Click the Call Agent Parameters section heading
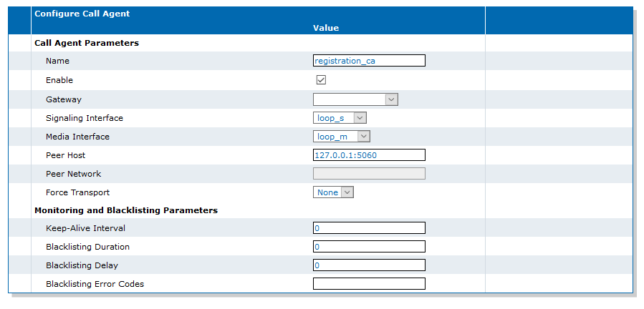The image size is (644, 309). [87, 43]
